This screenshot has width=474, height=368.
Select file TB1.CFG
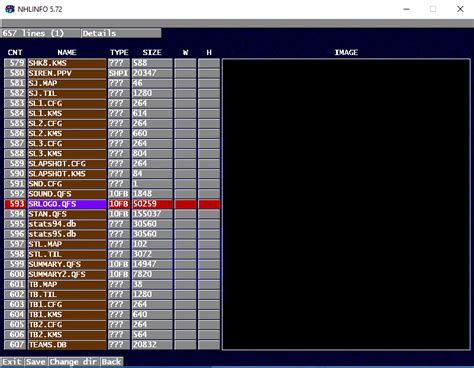point(67,304)
